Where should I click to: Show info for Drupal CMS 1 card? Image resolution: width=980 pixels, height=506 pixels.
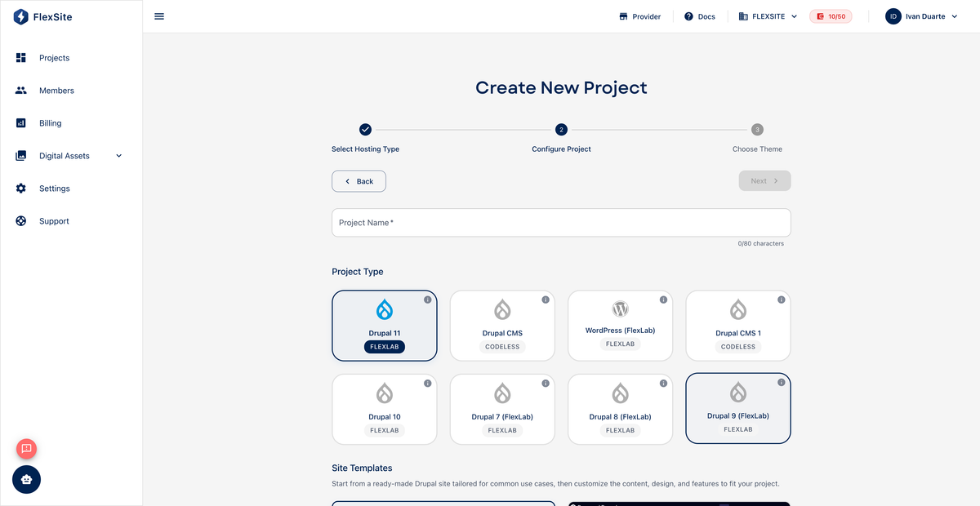point(781,300)
